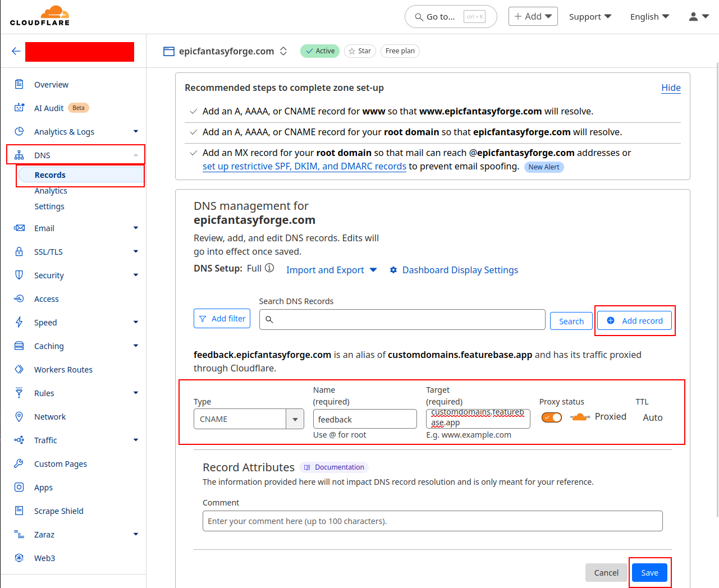Click the Email envelope icon
The image size is (719, 588).
click(19, 228)
